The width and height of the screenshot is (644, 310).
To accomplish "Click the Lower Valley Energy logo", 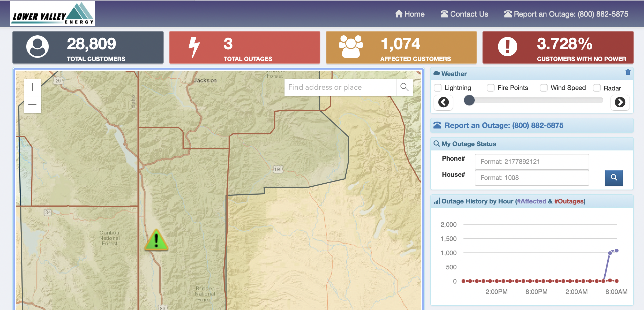I will (x=53, y=14).
